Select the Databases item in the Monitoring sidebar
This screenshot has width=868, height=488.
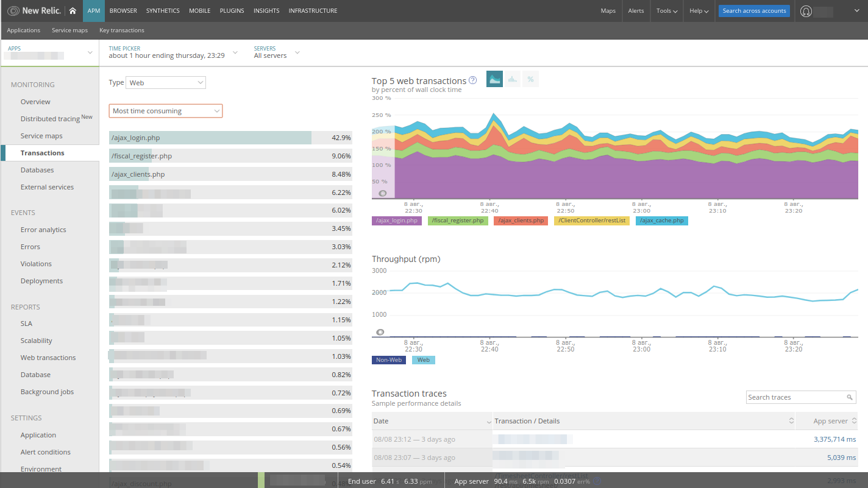pyautogui.click(x=38, y=169)
